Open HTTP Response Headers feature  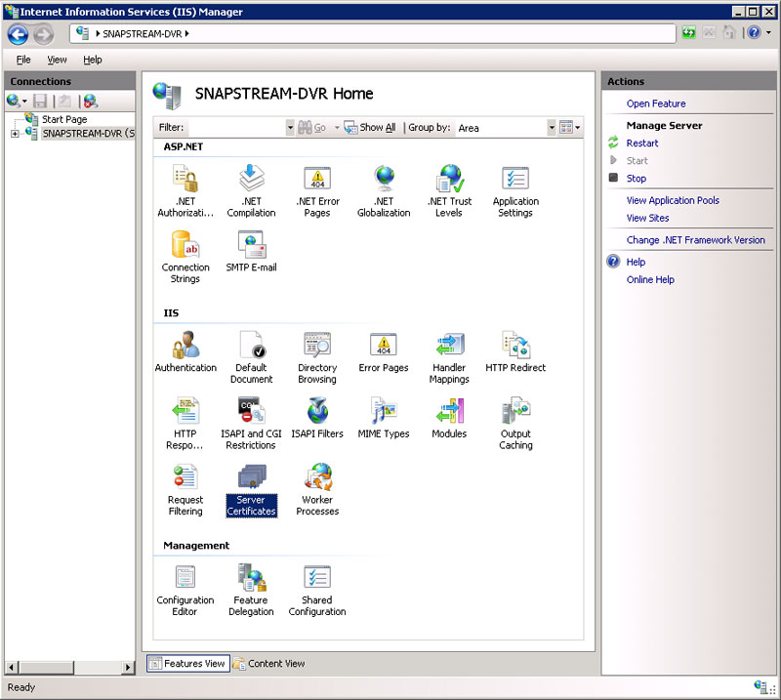coord(185,424)
